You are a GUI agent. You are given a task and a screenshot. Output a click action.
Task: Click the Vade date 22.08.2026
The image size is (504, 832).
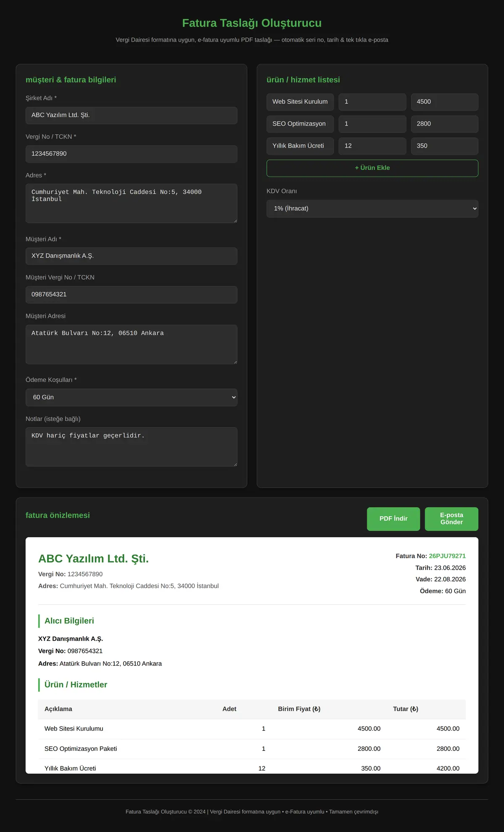[x=450, y=579]
